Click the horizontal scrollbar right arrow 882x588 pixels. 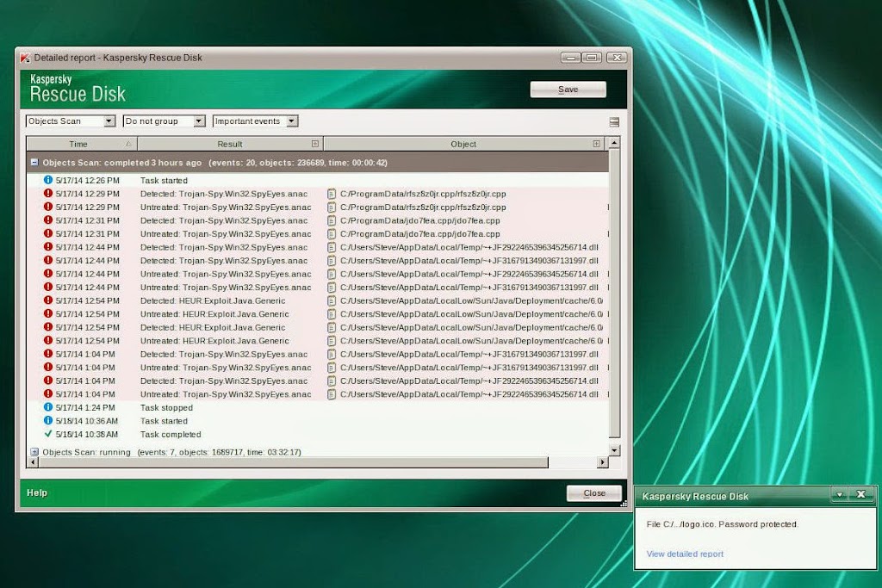click(x=602, y=462)
